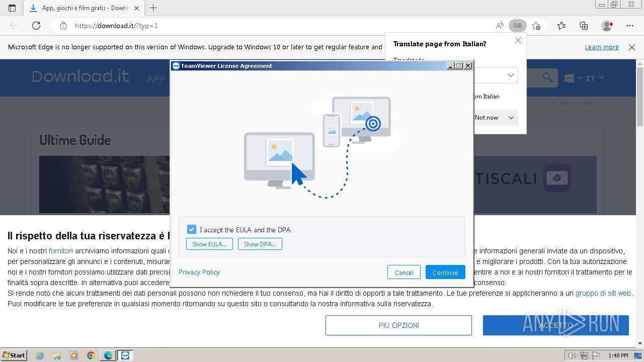Switch to Microsoft Edge taskbar button
The image size is (644, 362).
click(108, 355)
